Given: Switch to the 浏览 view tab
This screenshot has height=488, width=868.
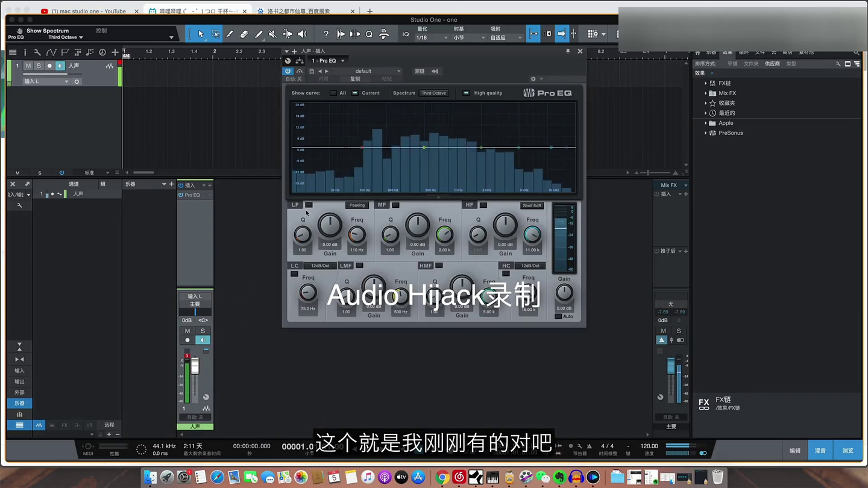Looking at the screenshot, I should pos(848,451).
